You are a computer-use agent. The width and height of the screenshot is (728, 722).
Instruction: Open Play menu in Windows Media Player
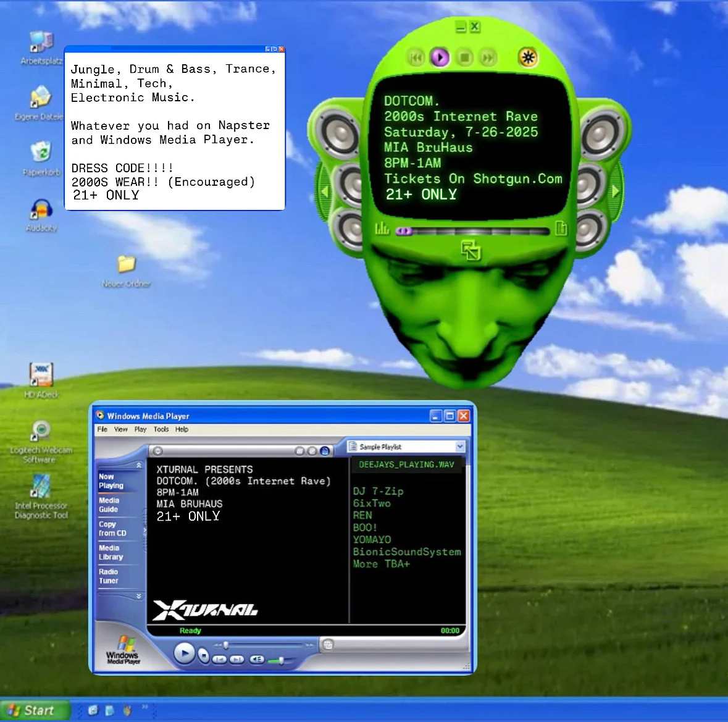click(140, 429)
